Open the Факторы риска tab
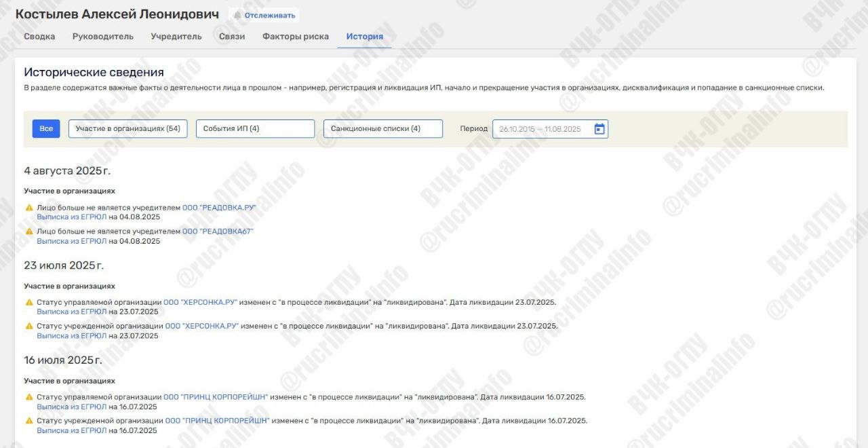This screenshot has height=448, width=868. [x=296, y=37]
